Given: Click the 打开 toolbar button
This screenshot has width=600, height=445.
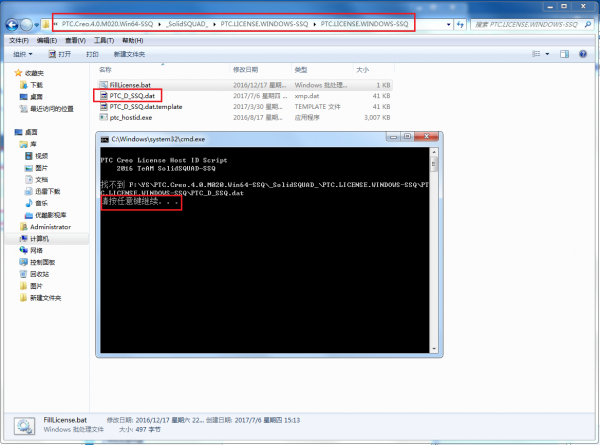Looking at the screenshot, I should [60, 54].
